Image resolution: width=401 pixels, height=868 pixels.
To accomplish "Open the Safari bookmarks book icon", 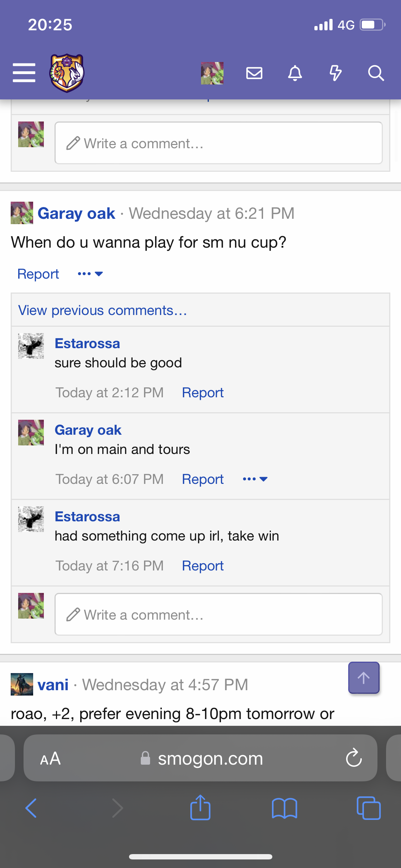I will (284, 808).
